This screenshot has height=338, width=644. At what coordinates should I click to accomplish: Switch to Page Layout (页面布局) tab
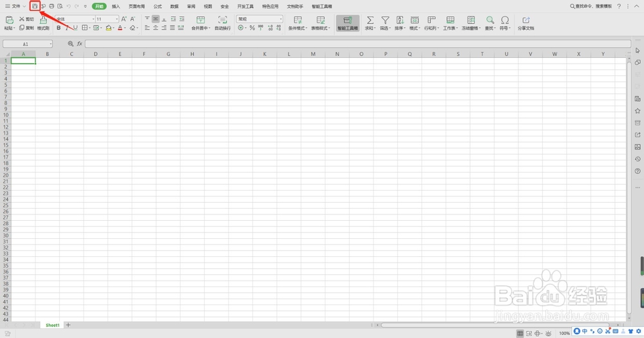pos(137,6)
